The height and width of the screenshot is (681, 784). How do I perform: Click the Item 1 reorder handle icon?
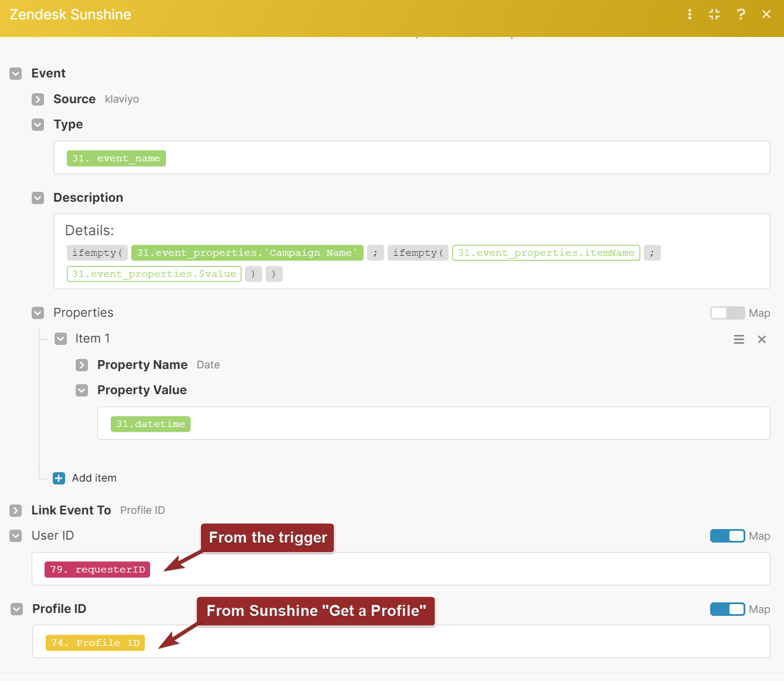tap(739, 339)
